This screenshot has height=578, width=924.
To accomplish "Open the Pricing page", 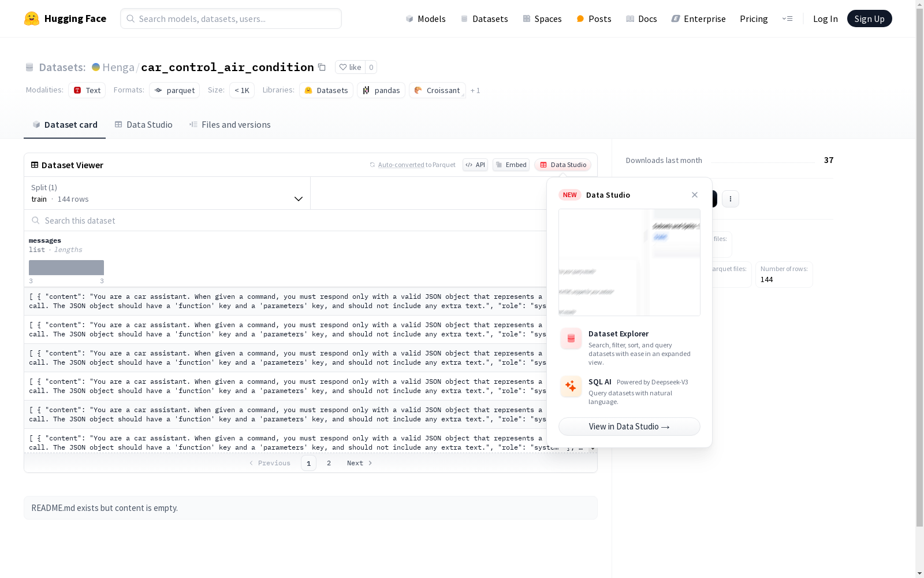I will tap(754, 18).
